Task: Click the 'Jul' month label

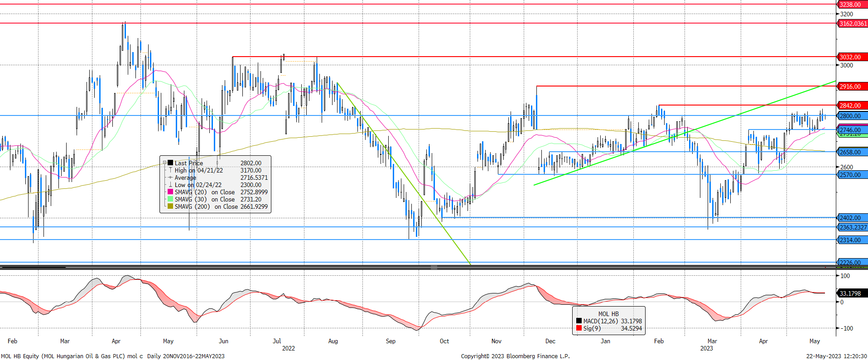Action: pos(277,341)
